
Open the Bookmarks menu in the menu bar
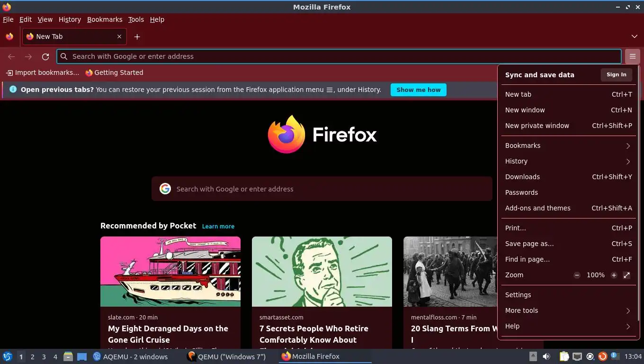pyautogui.click(x=105, y=19)
